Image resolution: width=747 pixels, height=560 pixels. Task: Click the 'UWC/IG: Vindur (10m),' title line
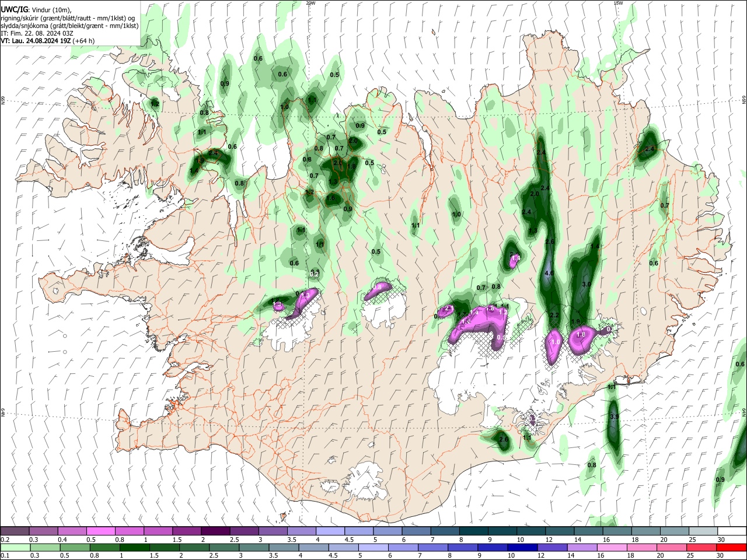(35, 10)
